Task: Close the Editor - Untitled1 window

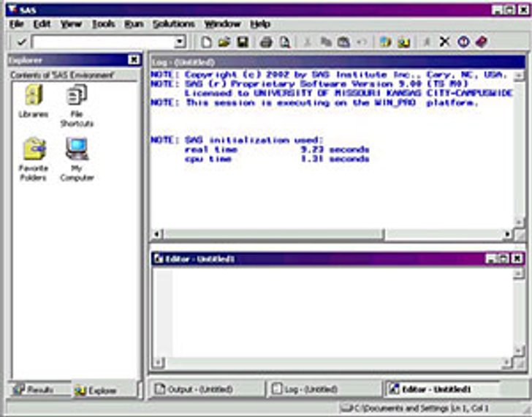Action: [x=517, y=259]
